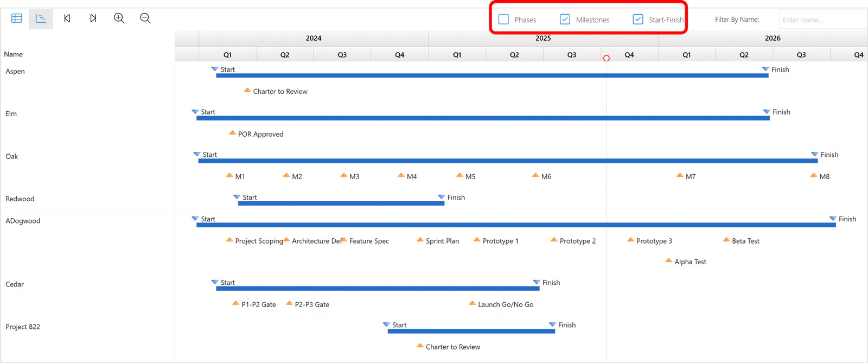This screenshot has height=363, width=868.
Task: Click the Project 822 row label
Action: [x=23, y=327]
